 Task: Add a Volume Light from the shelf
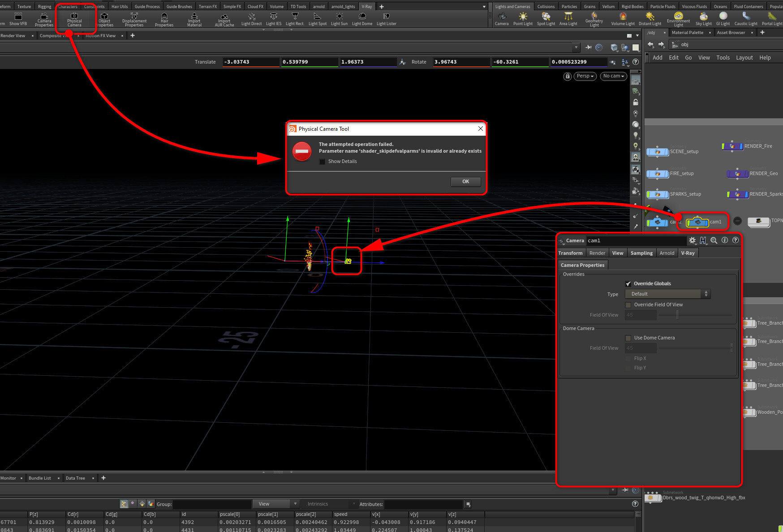click(x=623, y=19)
